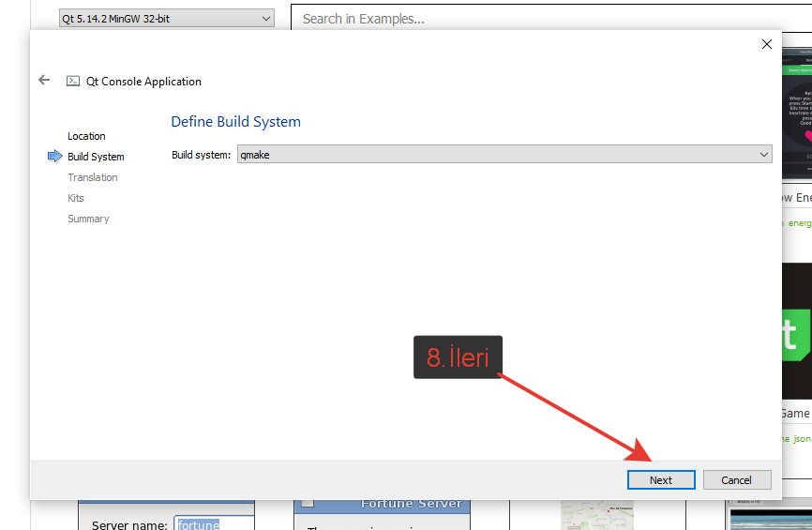Image resolution: width=812 pixels, height=530 pixels.
Task: Click the Search in Examples field
Action: coord(544,19)
